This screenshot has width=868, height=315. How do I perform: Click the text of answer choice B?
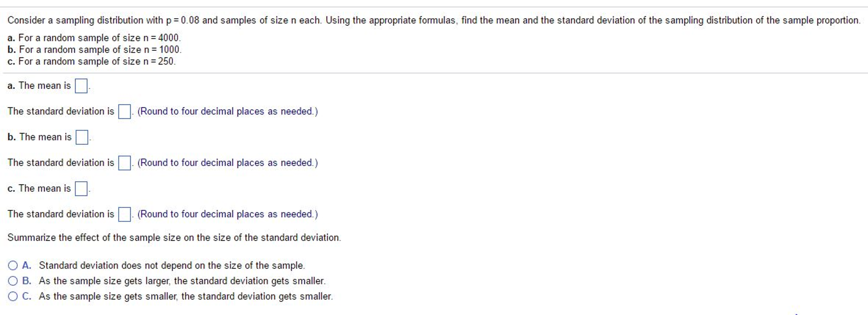click(x=182, y=281)
